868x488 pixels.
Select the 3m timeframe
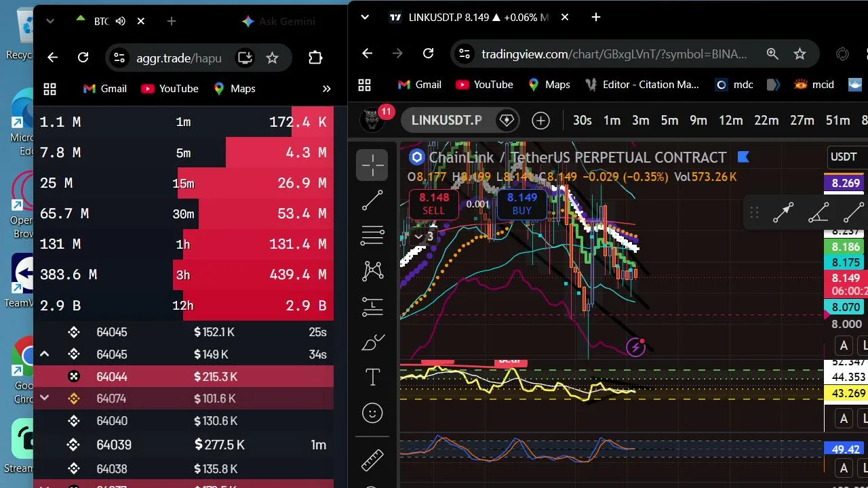pos(641,121)
